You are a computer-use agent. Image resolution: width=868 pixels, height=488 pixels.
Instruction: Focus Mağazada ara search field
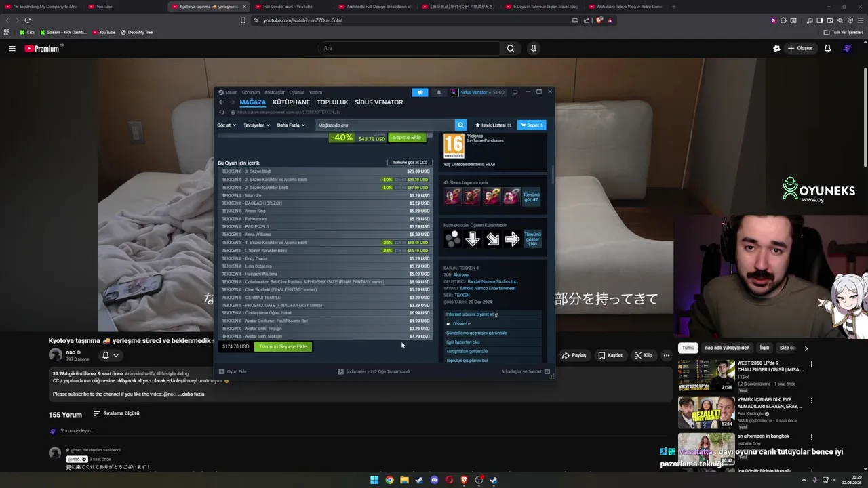[384, 125]
